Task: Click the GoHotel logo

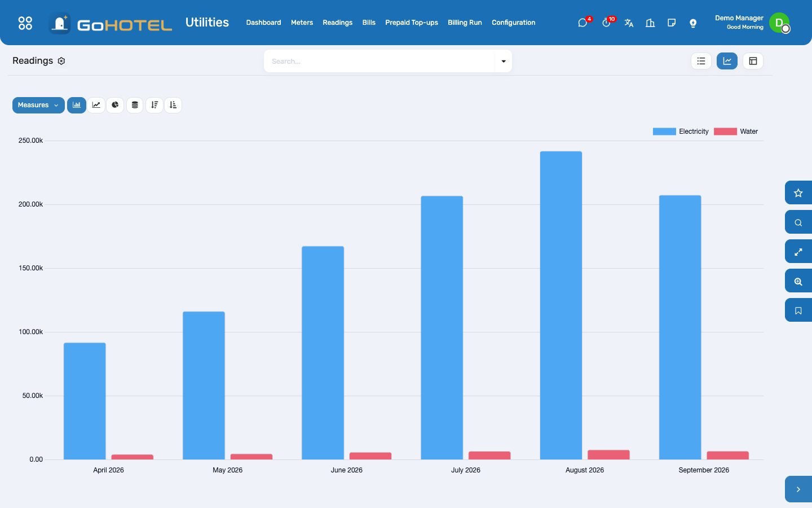Action: coord(111,24)
